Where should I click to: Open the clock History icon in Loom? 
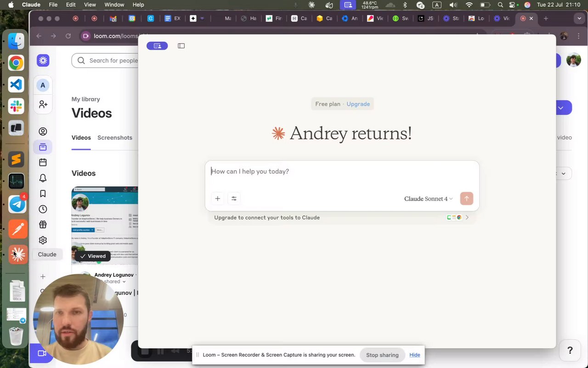[x=43, y=209]
